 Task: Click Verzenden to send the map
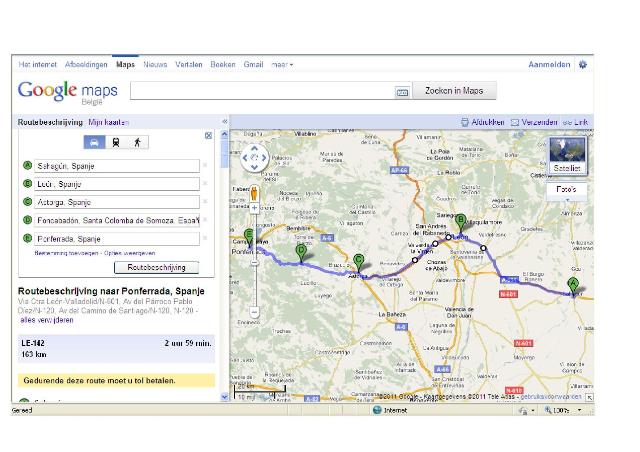click(534, 122)
